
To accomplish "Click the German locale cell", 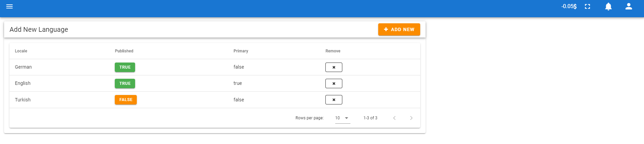I will tap(23, 67).
